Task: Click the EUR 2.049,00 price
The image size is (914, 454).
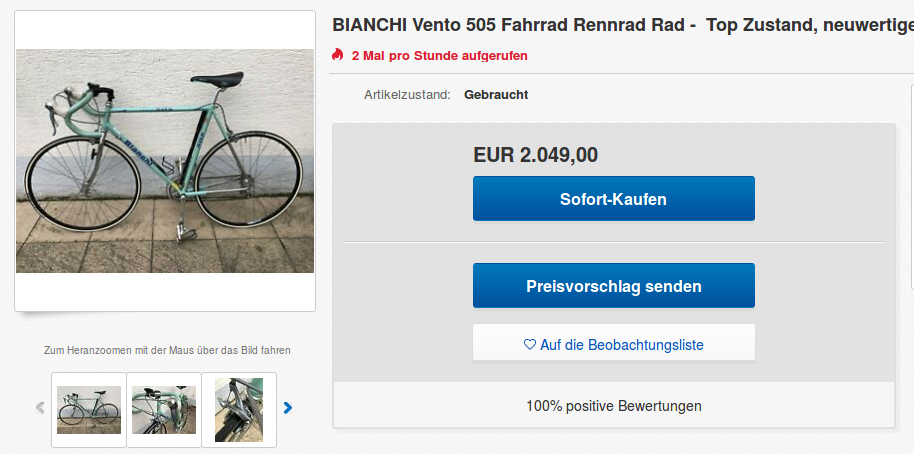Action: coord(535,155)
